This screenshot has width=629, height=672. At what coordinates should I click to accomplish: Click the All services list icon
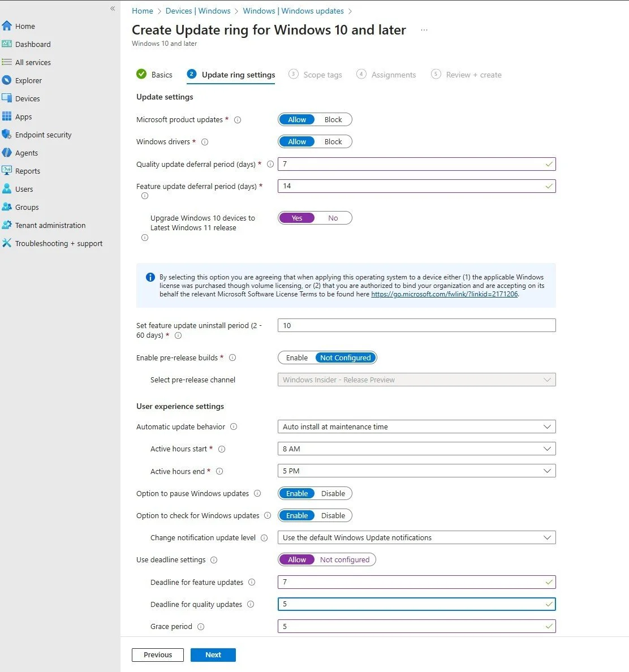(6, 62)
